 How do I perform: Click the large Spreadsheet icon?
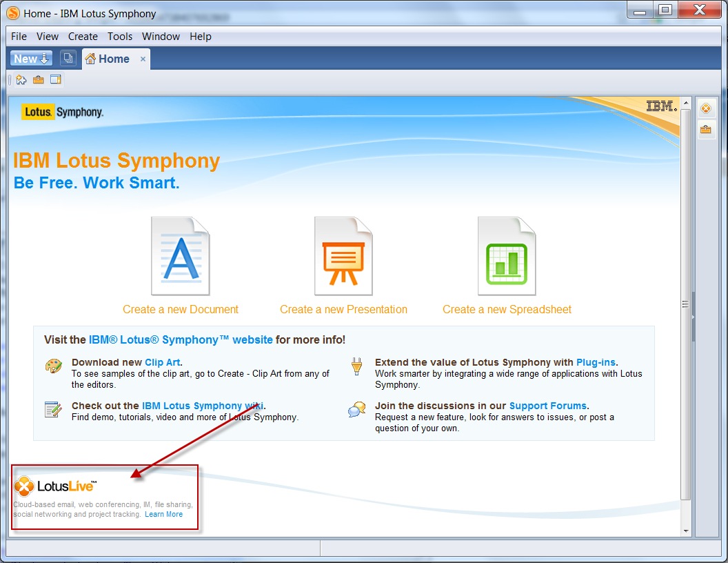507,256
